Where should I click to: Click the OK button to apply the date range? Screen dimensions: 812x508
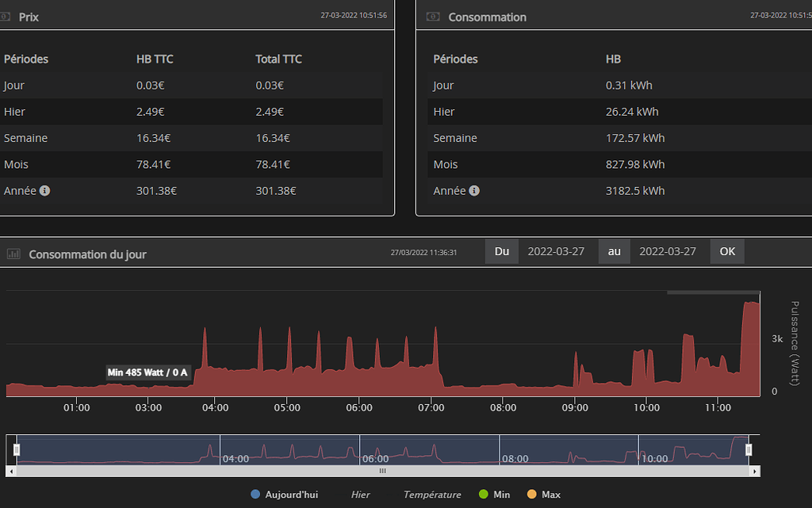727,251
